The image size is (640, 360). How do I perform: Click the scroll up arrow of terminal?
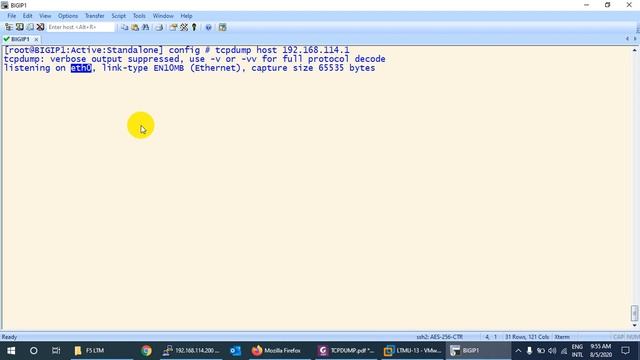coord(634,50)
